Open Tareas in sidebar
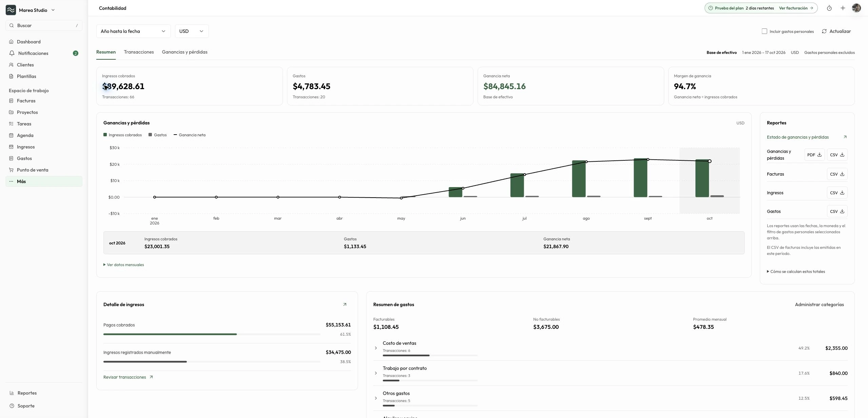Screen dimensions: 868x418 (44, 124)
